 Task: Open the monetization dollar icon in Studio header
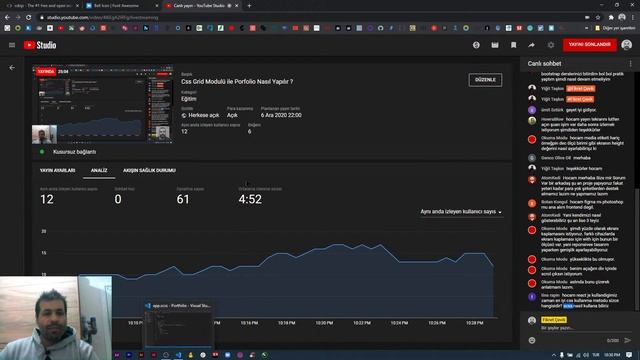pyautogui.click(x=476, y=45)
